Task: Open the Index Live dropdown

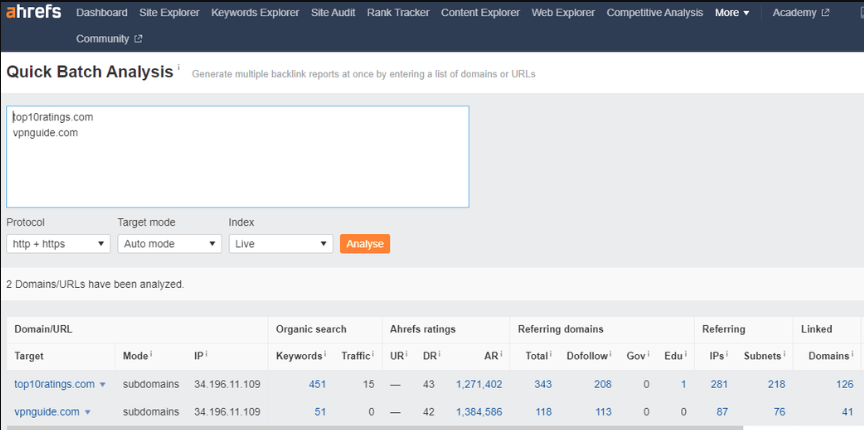Action: 281,244
